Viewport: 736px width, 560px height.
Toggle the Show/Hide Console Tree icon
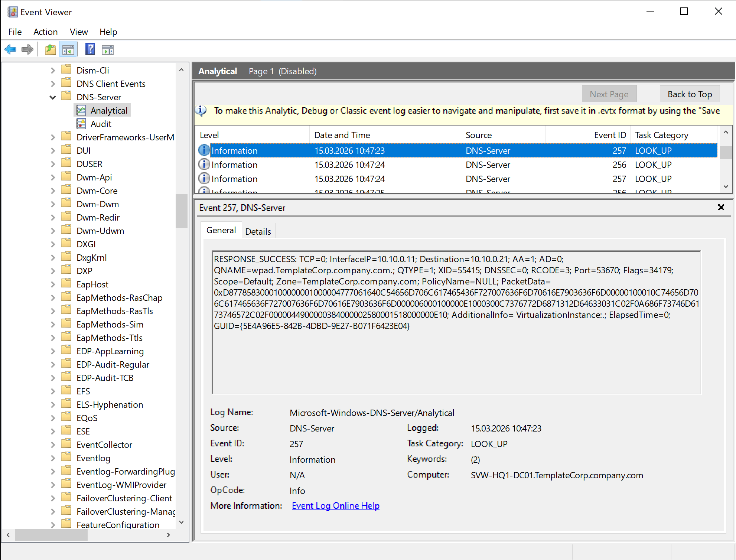click(x=68, y=49)
